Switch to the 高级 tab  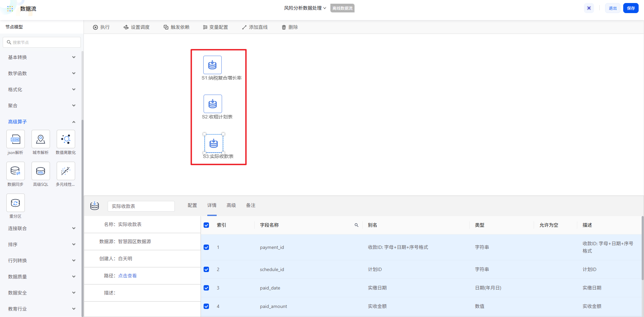231,205
